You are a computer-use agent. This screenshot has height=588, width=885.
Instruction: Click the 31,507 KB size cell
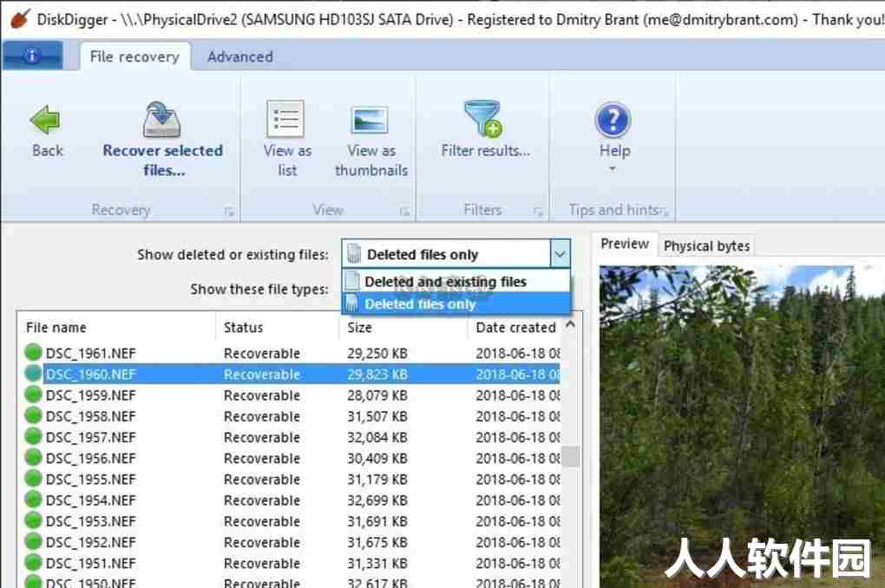[x=377, y=416]
